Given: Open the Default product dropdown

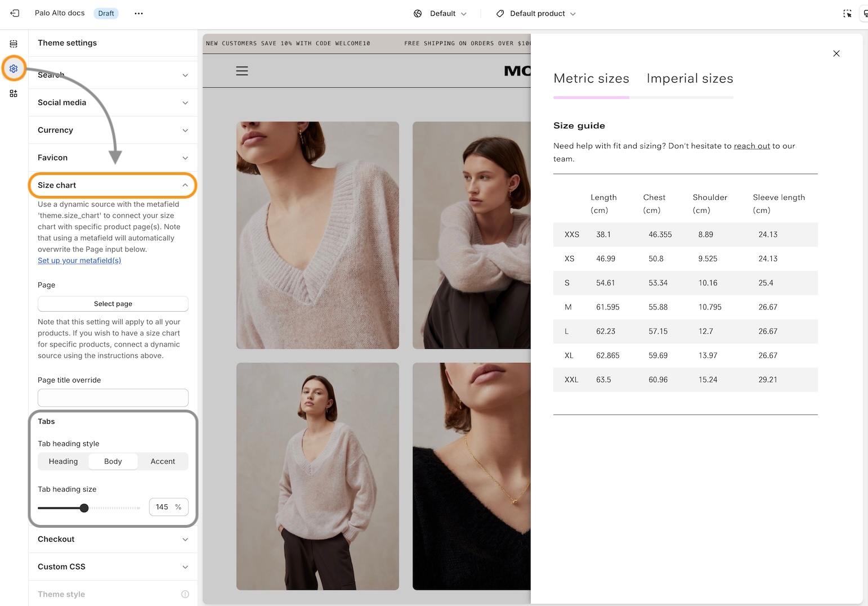Looking at the screenshot, I should click(x=536, y=14).
